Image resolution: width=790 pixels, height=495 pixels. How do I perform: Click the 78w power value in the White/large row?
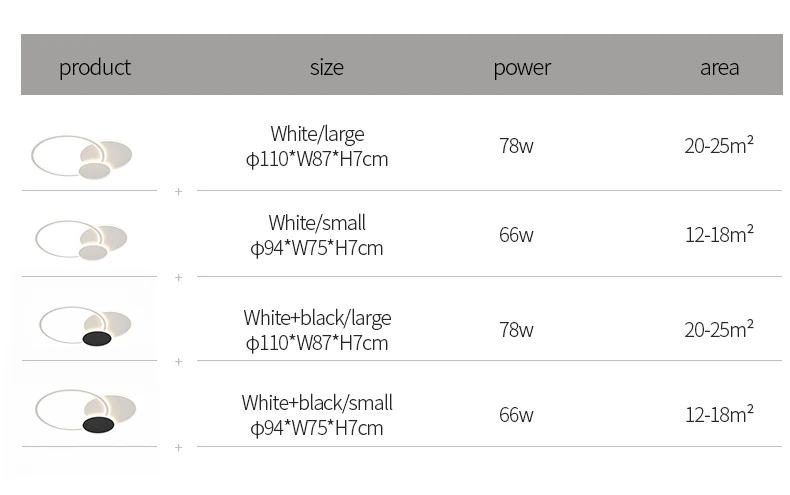coord(516,146)
